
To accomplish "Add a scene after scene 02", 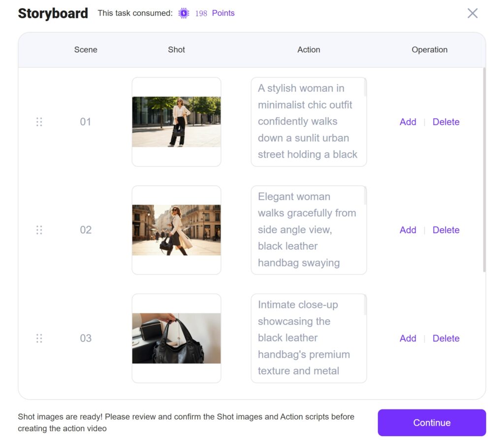I will (408, 230).
